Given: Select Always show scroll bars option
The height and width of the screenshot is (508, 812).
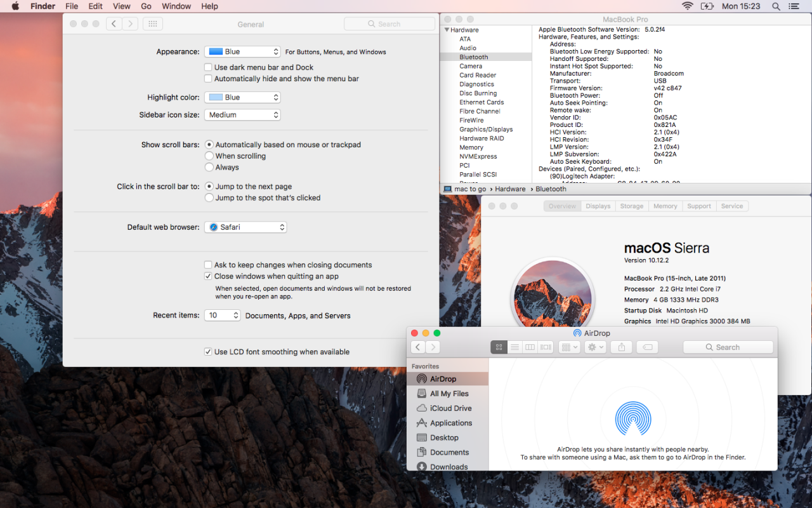Looking at the screenshot, I should pos(209,167).
